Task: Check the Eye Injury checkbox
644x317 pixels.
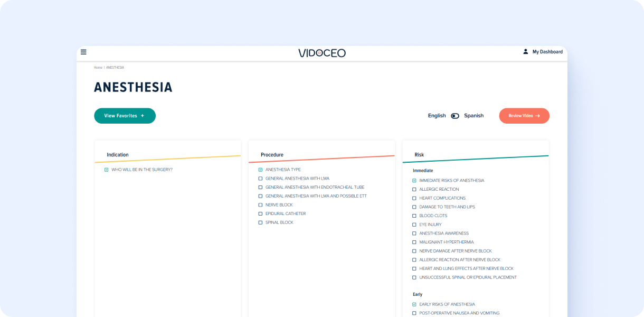Action: pos(414,225)
